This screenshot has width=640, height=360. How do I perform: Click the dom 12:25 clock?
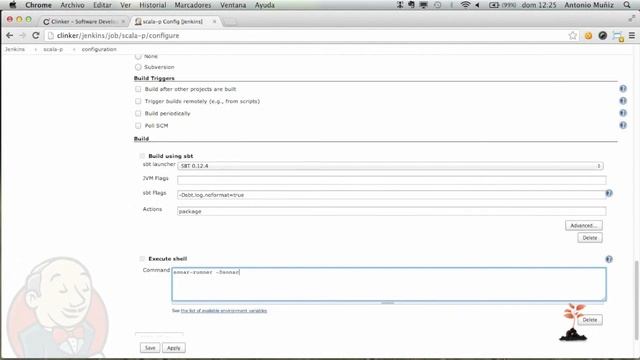tap(539, 5)
